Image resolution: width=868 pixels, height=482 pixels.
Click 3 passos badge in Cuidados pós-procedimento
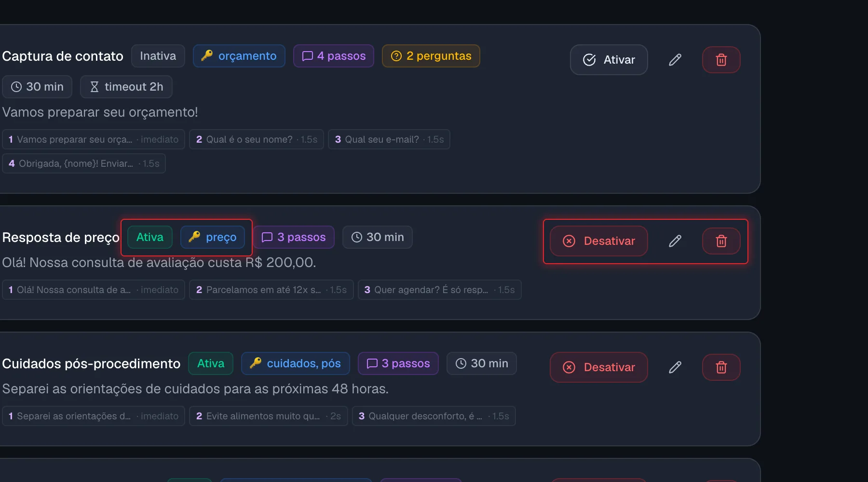point(398,363)
